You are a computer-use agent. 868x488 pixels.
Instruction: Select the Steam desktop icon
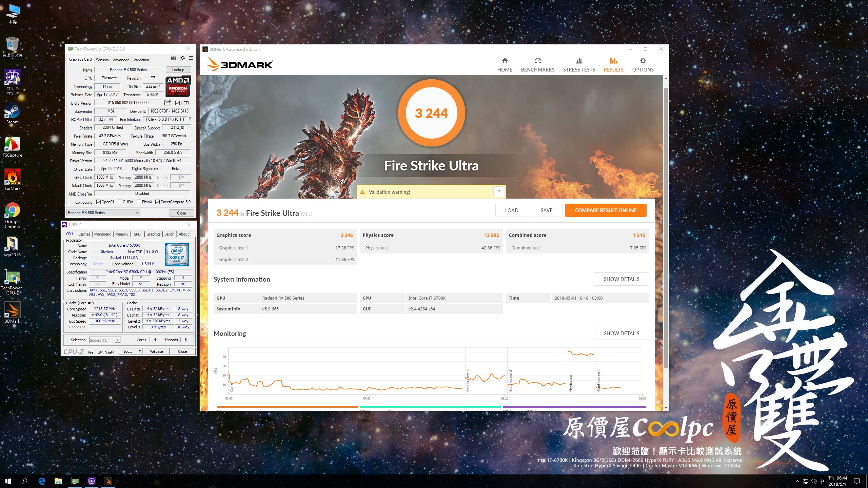(13, 114)
